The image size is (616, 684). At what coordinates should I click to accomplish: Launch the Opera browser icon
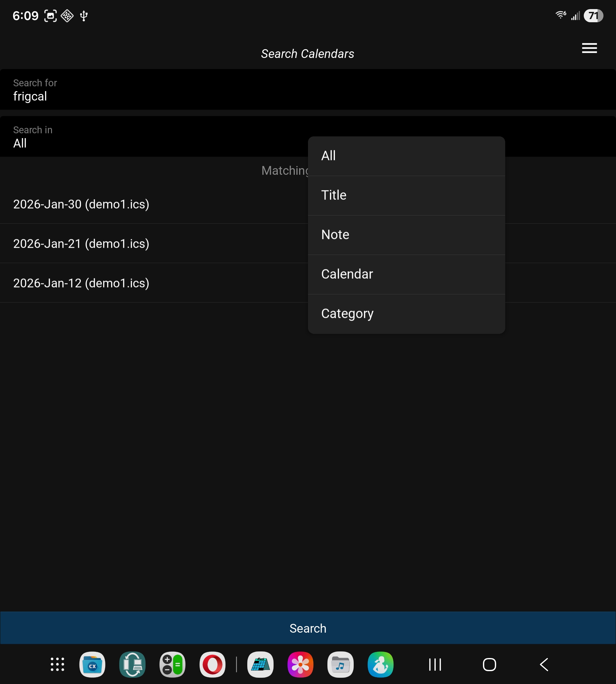tap(212, 664)
